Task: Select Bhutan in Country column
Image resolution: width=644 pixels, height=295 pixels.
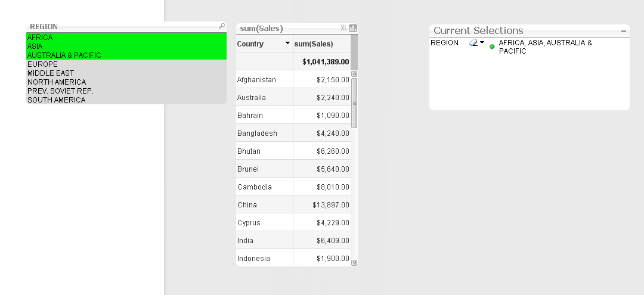Action: tap(265, 151)
